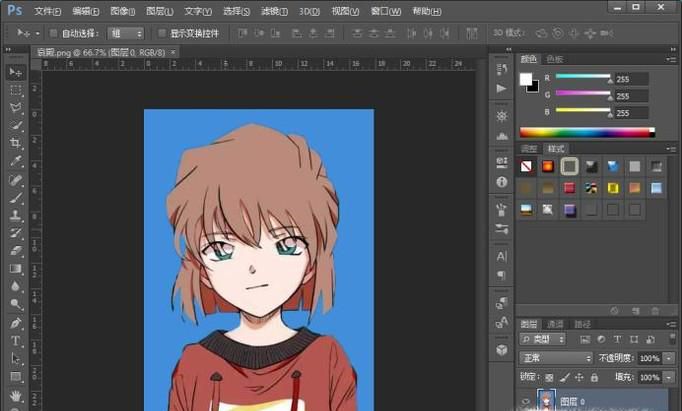Toggle the Lock image pixels brush icon
The height and width of the screenshot is (411, 682).
pos(565,378)
